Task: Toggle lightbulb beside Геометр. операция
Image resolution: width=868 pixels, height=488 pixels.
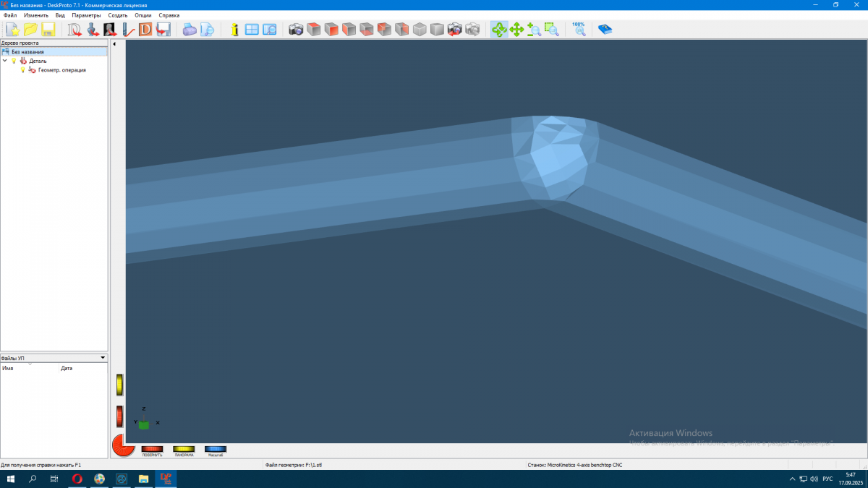Action: click(22, 70)
